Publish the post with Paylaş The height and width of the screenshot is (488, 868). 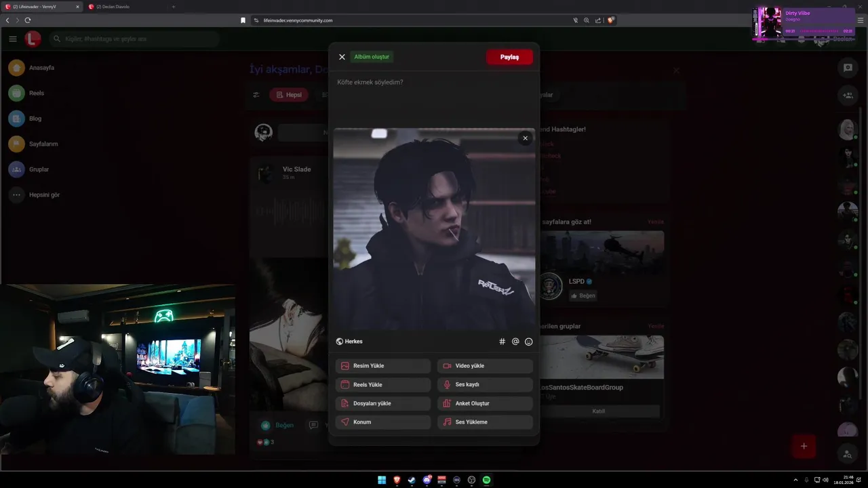click(x=509, y=57)
